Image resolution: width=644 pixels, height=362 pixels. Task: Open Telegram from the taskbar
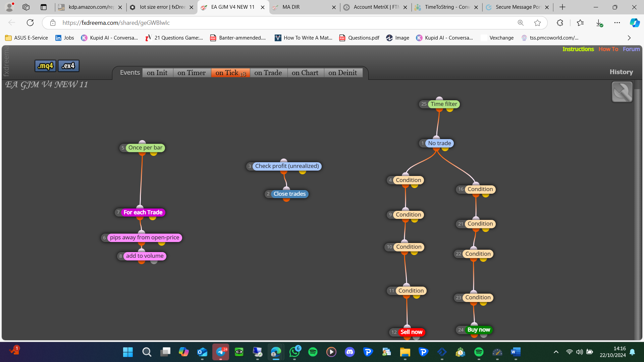click(221, 352)
